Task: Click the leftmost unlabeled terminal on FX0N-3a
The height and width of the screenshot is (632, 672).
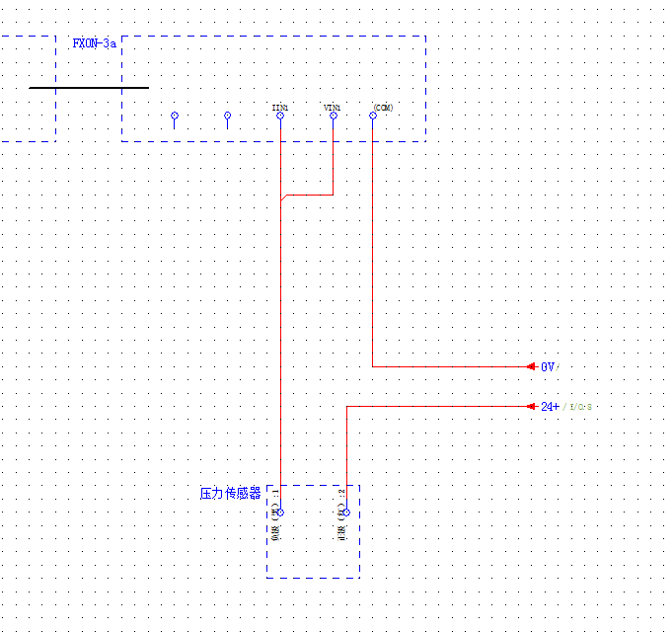Action: 175,116
